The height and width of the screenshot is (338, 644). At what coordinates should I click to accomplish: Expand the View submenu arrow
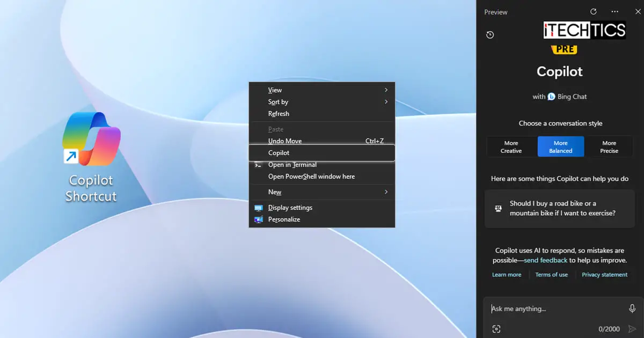point(386,90)
